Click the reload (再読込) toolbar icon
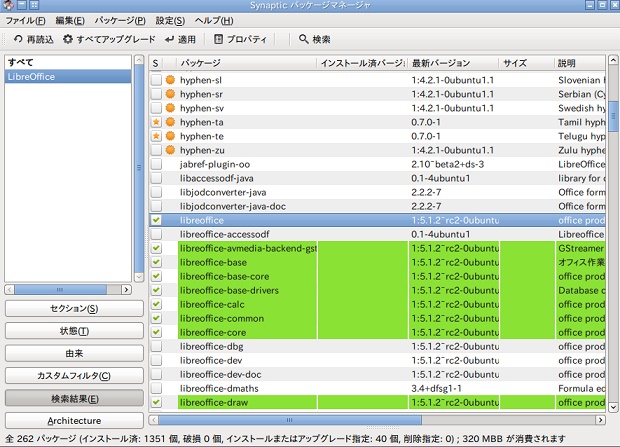 pos(18,39)
